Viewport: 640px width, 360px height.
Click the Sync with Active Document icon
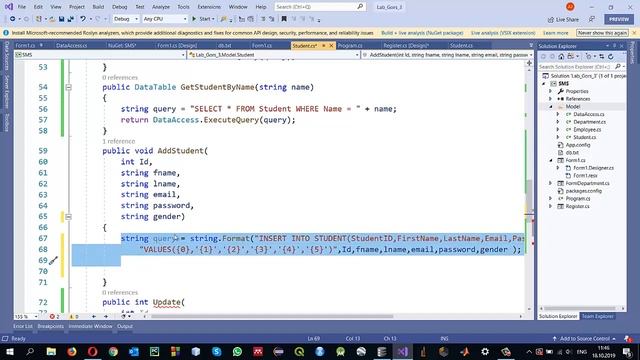coord(602,56)
